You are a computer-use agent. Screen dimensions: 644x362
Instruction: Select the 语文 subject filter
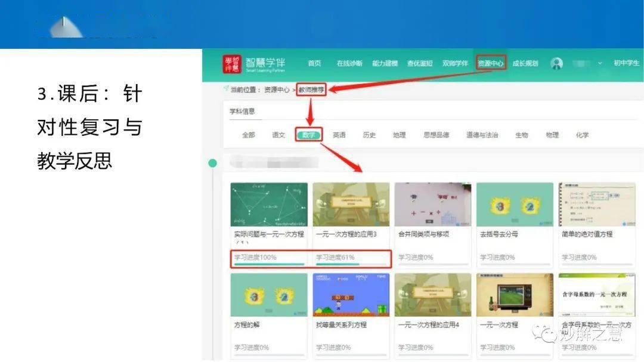pos(278,135)
